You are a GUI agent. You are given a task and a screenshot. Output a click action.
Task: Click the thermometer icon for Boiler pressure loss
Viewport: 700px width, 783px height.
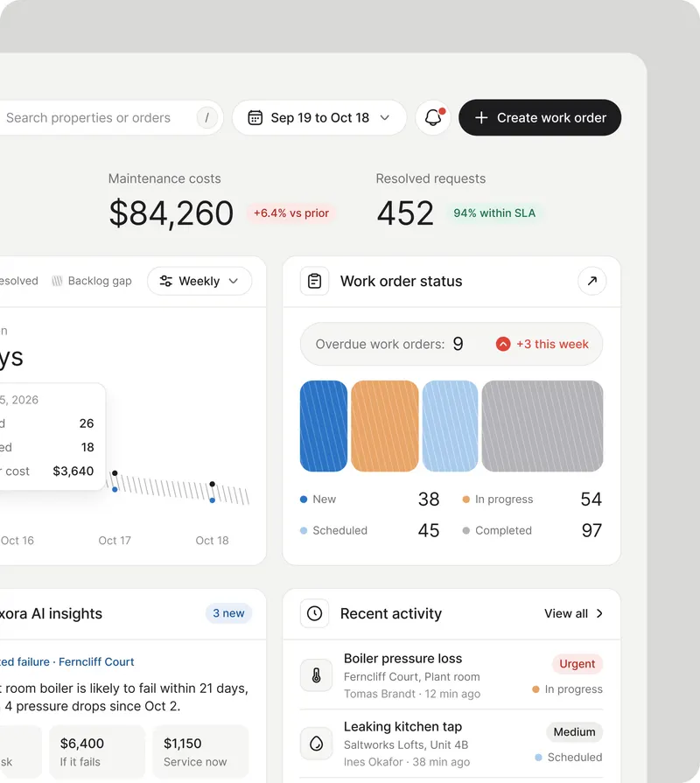[x=316, y=675]
